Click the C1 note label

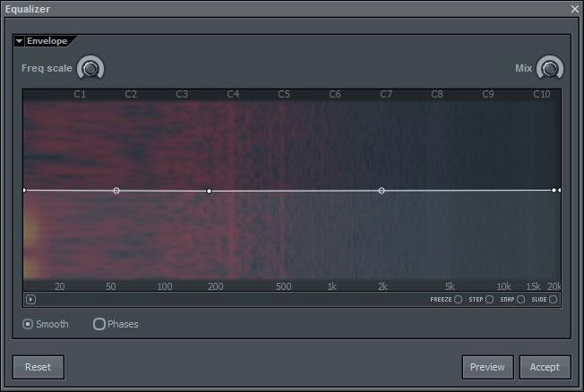80,94
